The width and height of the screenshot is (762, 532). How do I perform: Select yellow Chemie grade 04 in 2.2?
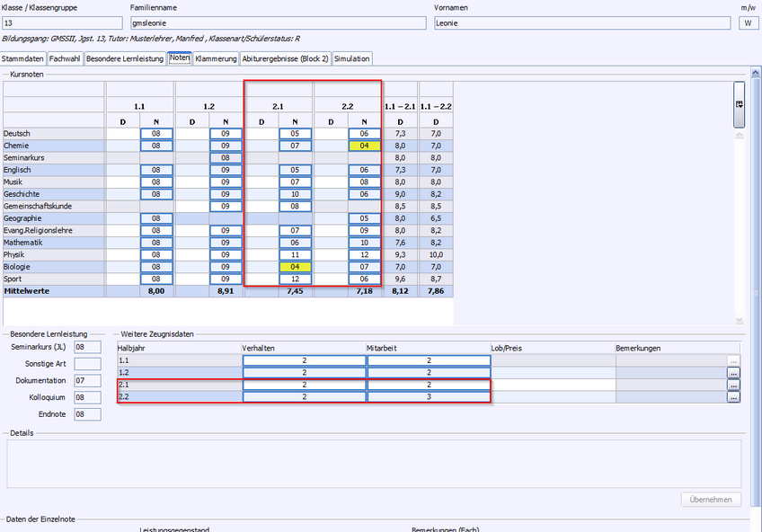point(364,146)
